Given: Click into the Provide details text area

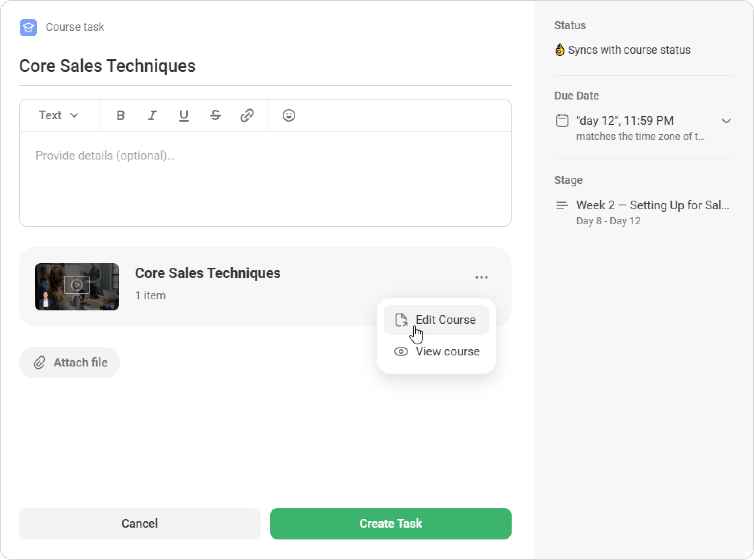Looking at the screenshot, I should pos(264,179).
